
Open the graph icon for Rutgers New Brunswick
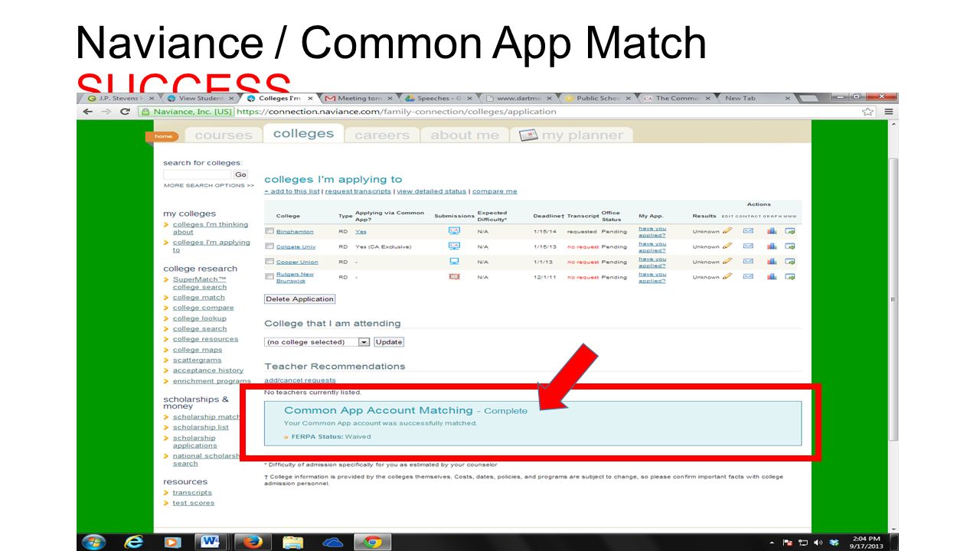tap(772, 276)
